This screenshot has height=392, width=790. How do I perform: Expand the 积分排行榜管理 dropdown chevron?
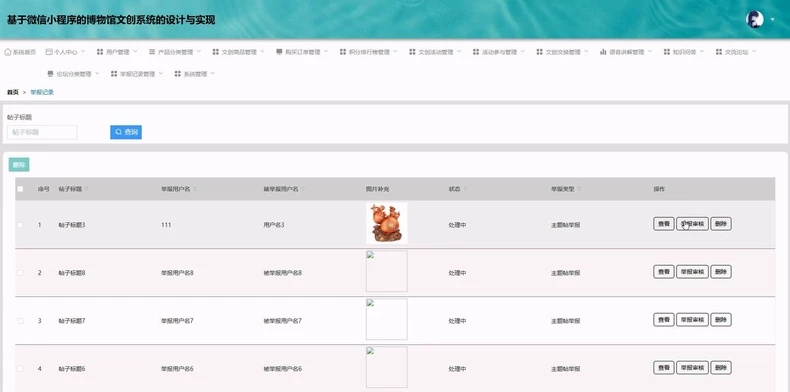coord(396,52)
